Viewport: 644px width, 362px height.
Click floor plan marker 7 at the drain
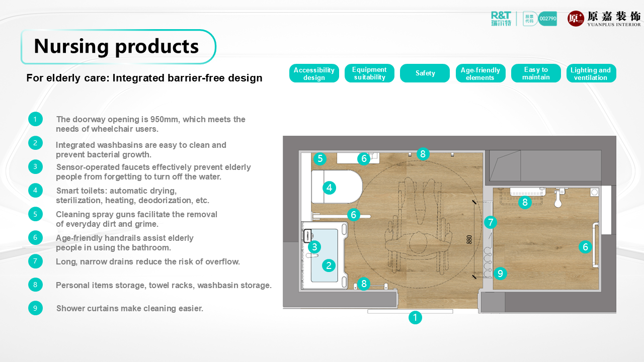pyautogui.click(x=490, y=222)
